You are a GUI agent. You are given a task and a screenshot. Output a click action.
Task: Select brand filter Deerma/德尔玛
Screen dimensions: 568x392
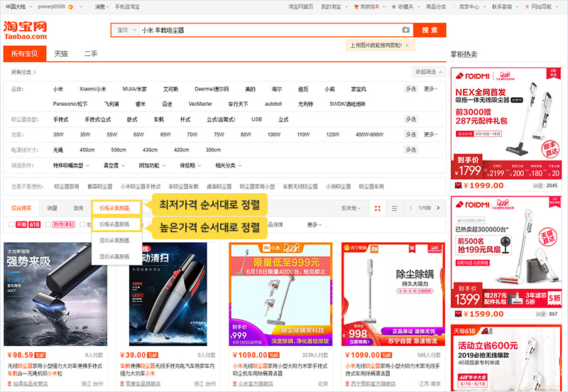coord(212,89)
